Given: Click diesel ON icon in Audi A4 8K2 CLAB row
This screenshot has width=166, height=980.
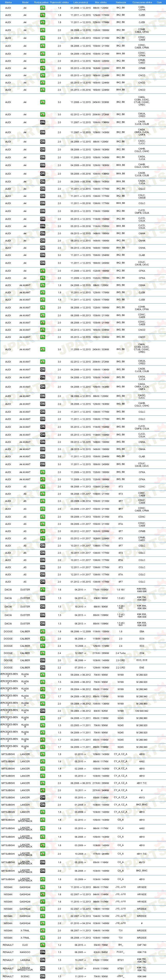Looking at the screenshot, I should point(42,255).
